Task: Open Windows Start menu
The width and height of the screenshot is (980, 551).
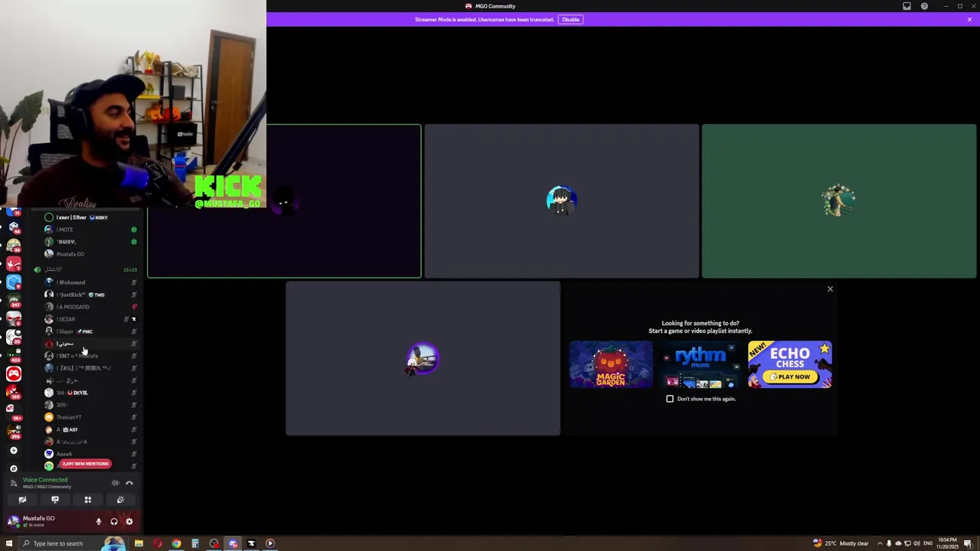Action: click(9, 543)
